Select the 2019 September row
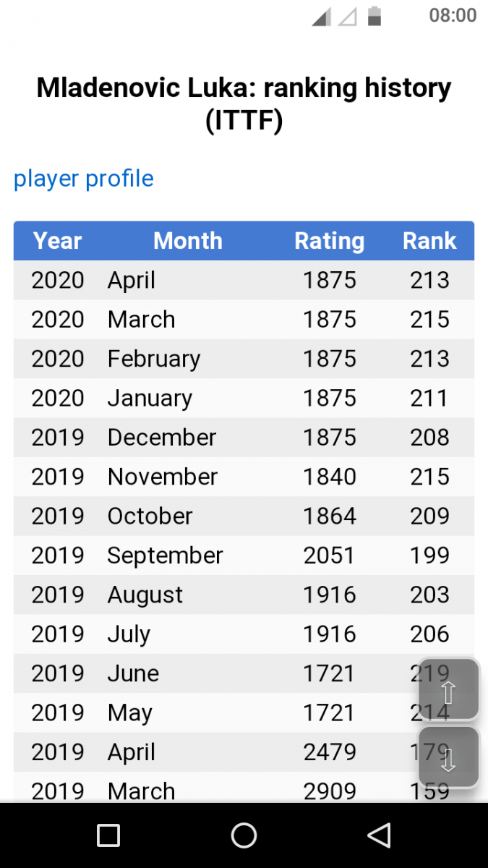This screenshot has height=868, width=488. point(244,556)
